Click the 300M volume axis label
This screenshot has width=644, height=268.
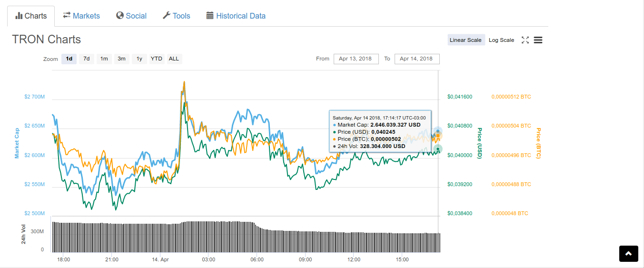[38, 231]
